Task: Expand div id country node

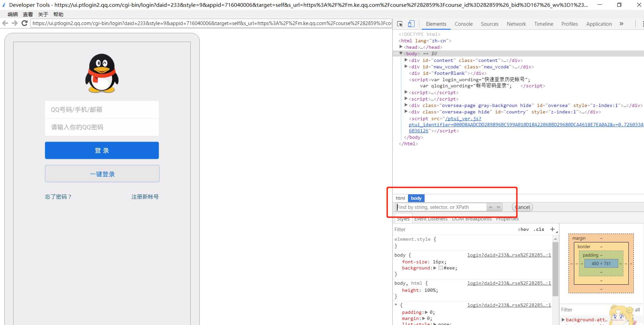Action: [x=406, y=111]
